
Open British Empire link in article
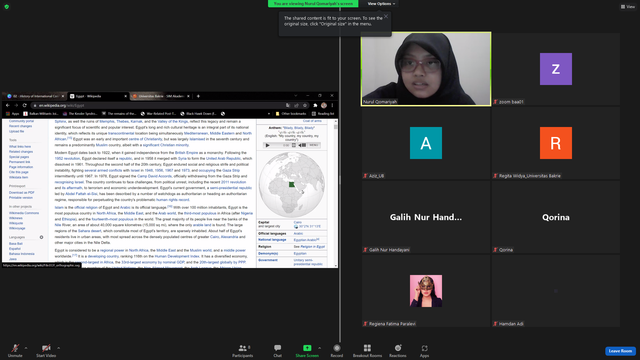[187, 153]
